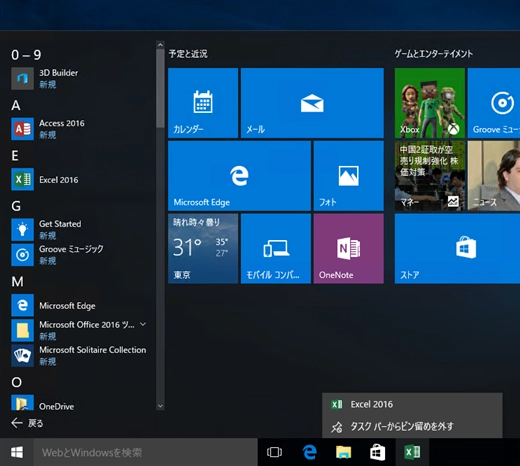This screenshot has height=466, width=520.
Task: Click the Windows Start button
Action: 17,452
